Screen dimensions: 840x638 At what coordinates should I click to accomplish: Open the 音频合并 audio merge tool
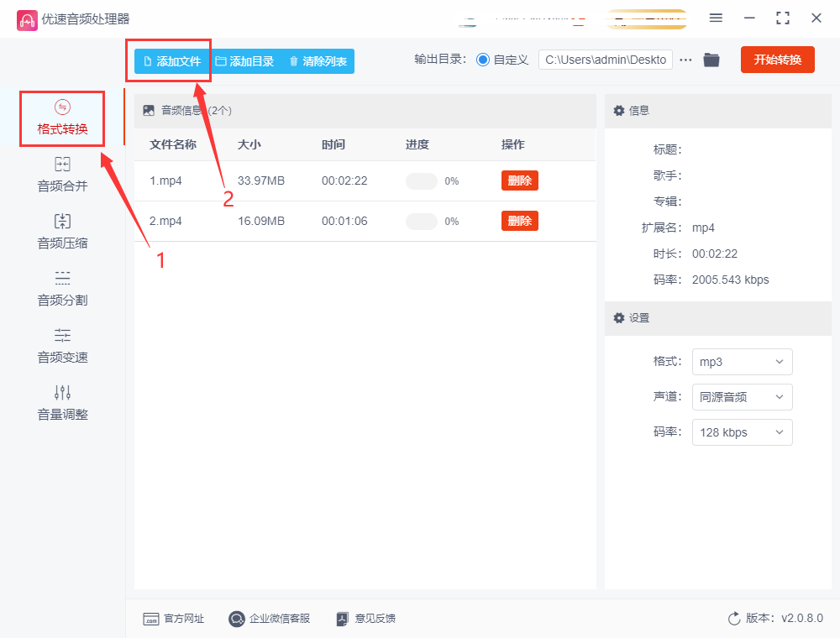click(x=62, y=175)
